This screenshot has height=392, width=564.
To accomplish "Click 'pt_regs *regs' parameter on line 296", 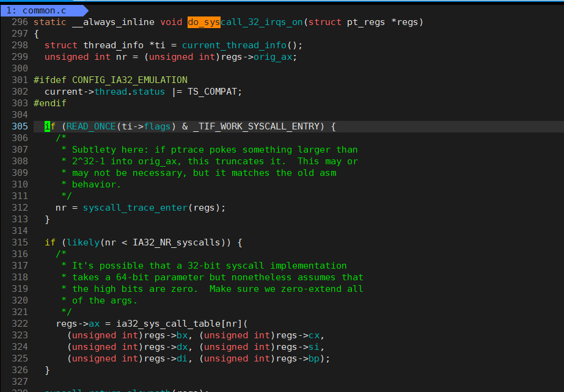I will (x=383, y=22).
